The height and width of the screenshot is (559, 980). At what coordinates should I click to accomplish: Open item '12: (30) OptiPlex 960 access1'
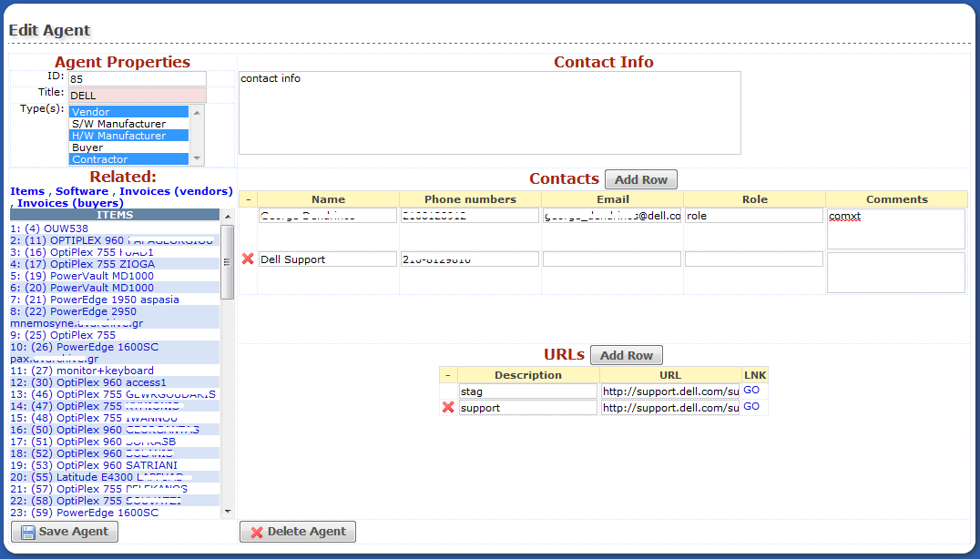pyautogui.click(x=88, y=383)
